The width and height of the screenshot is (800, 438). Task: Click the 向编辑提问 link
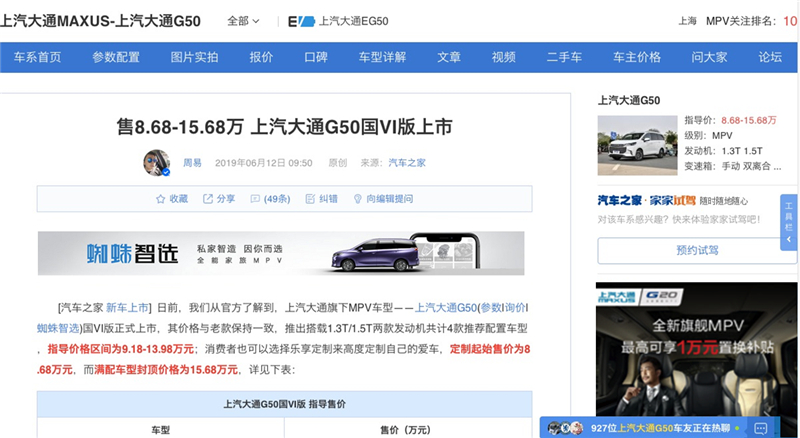[390, 199]
